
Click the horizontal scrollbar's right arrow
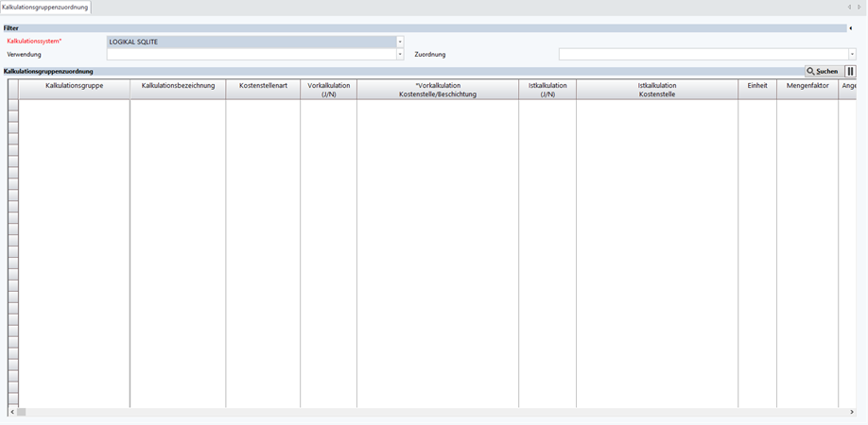pyautogui.click(x=852, y=413)
